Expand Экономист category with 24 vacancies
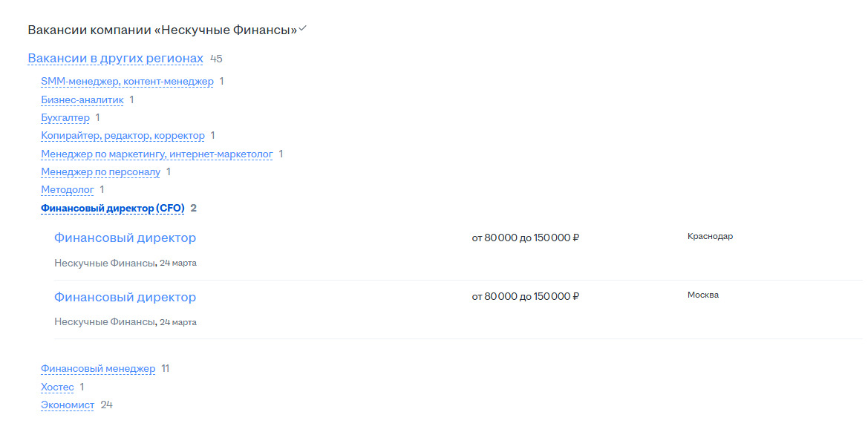Screen dimensions: 868x432 [x=68, y=405]
